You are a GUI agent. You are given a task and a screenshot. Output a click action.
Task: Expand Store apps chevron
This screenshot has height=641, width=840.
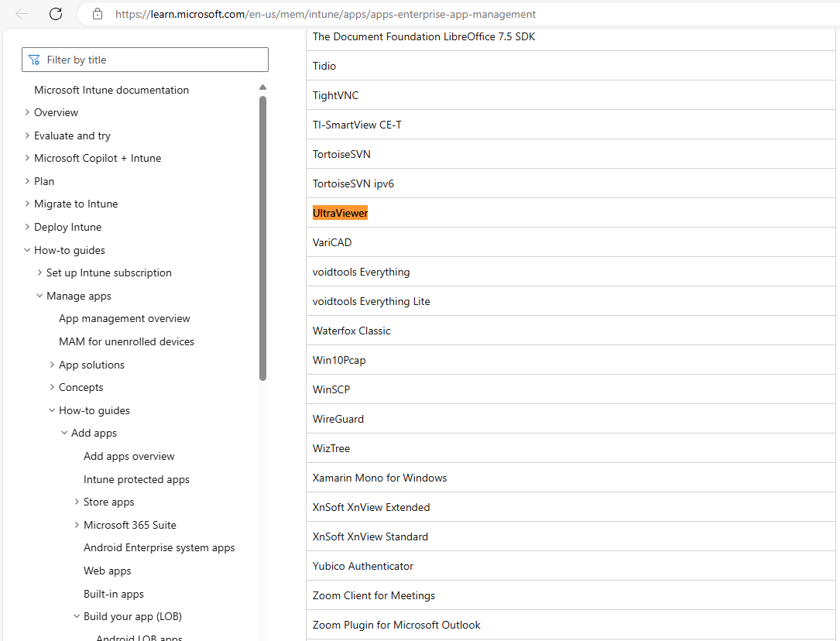coord(76,502)
